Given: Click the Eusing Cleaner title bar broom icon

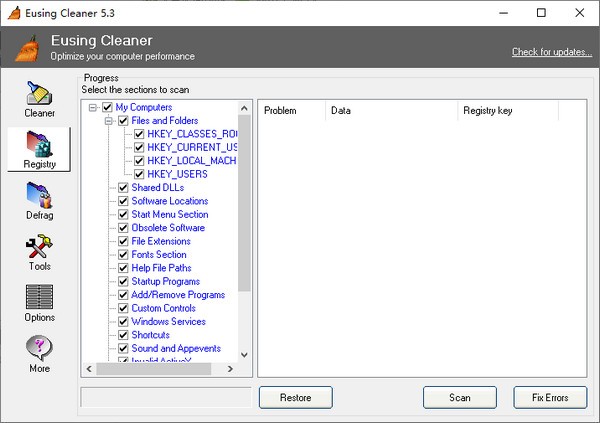Looking at the screenshot, I should (x=15, y=13).
